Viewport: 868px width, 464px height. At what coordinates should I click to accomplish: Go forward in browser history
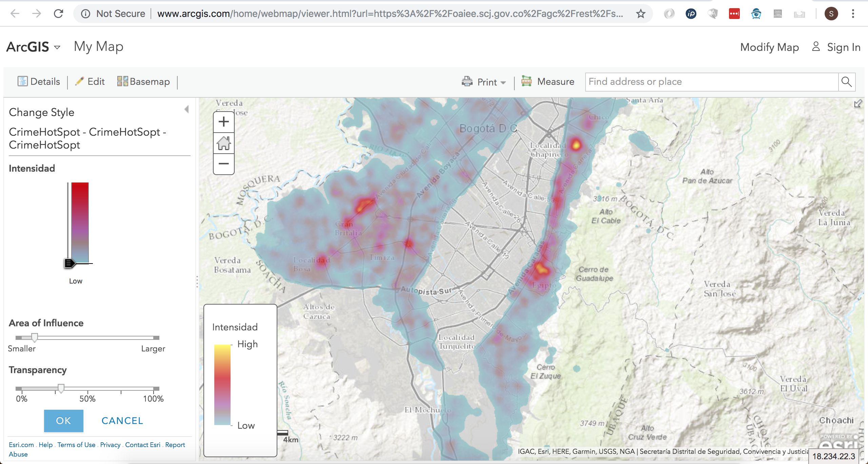pyautogui.click(x=37, y=14)
